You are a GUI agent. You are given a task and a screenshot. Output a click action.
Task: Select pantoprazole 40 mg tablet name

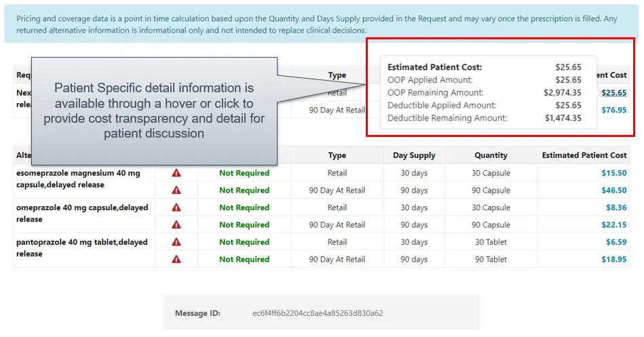[81, 247]
